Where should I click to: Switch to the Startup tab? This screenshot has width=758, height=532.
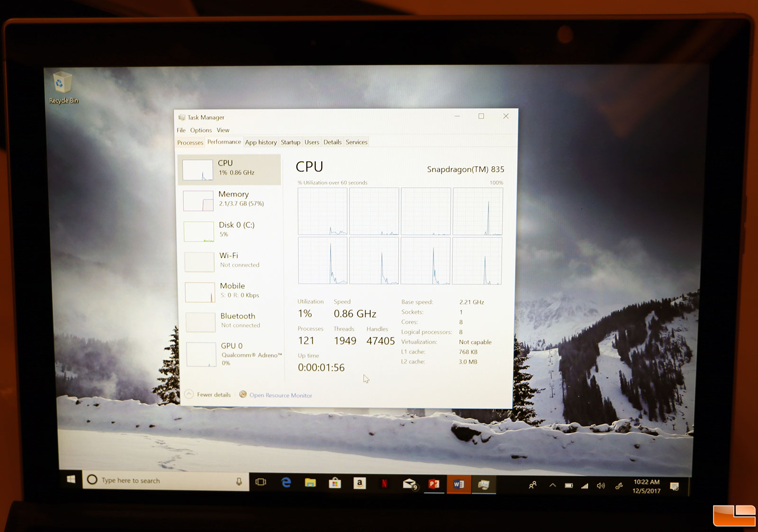coord(290,142)
